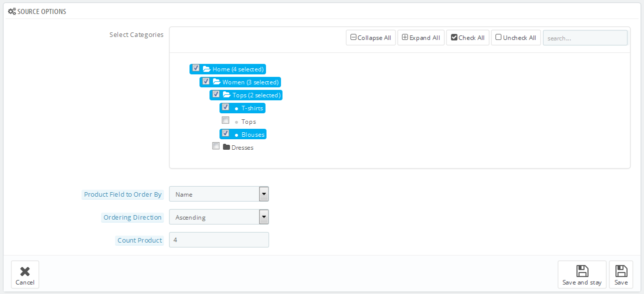This screenshot has width=644, height=294.
Task: Click the Women open-folder icon
Action: tap(216, 82)
